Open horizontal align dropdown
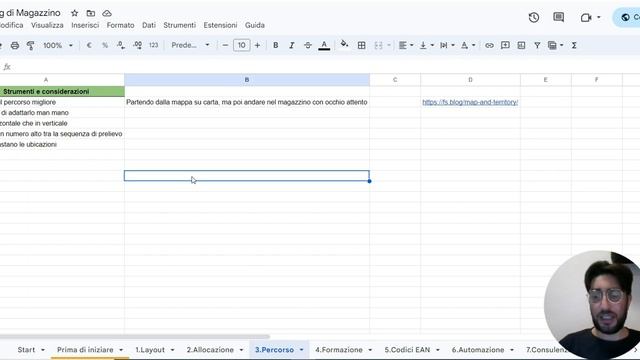Image resolution: width=640 pixels, height=360 pixels. tap(406, 45)
